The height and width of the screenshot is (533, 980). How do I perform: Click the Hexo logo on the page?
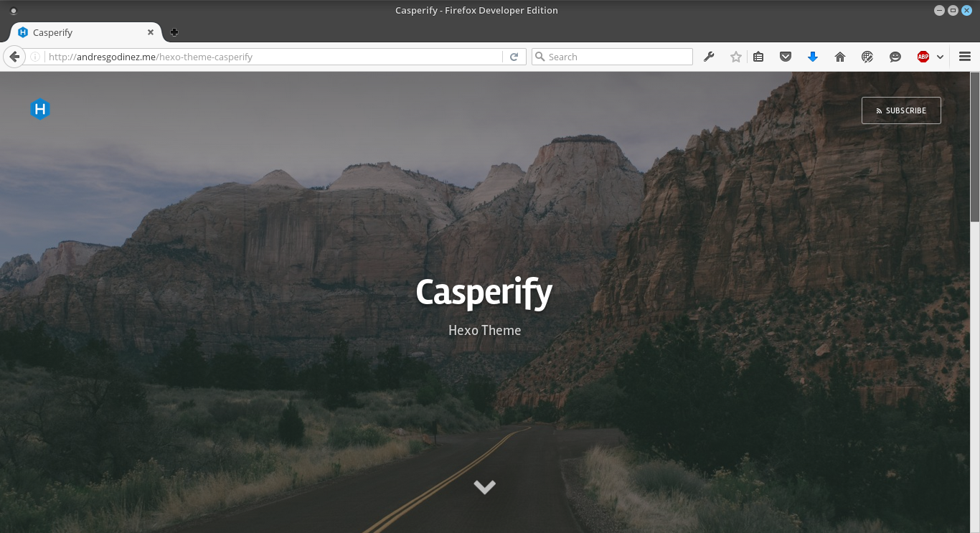40,108
